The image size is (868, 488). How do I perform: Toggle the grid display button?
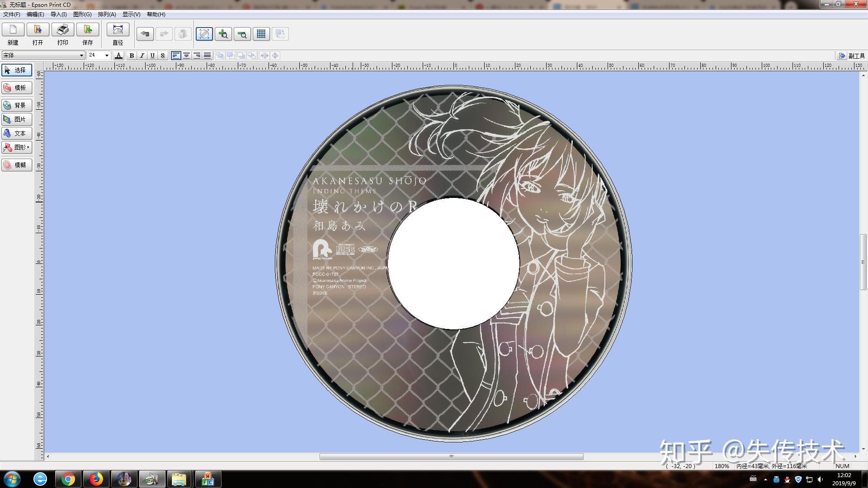(261, 34)
